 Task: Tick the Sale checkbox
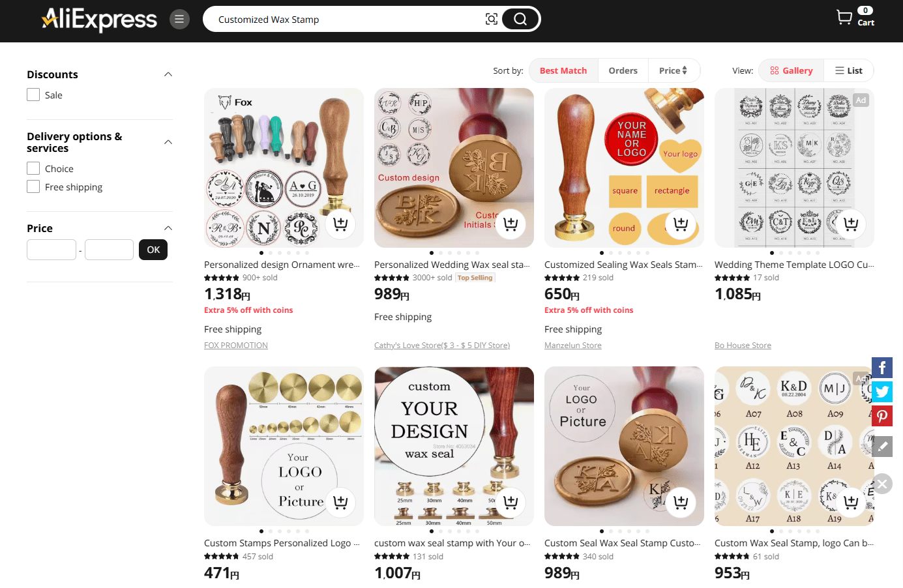pyautogui.click(x=33, y=95)
